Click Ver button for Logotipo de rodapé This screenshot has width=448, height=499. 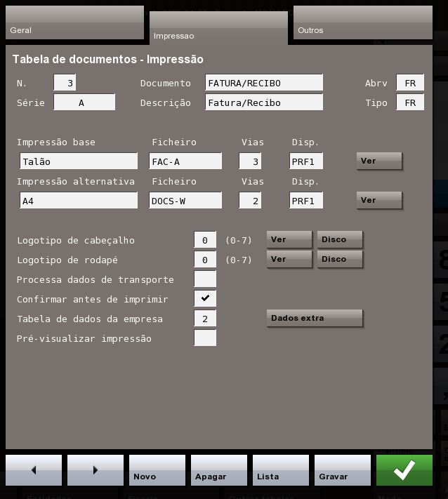click(289, 260)
